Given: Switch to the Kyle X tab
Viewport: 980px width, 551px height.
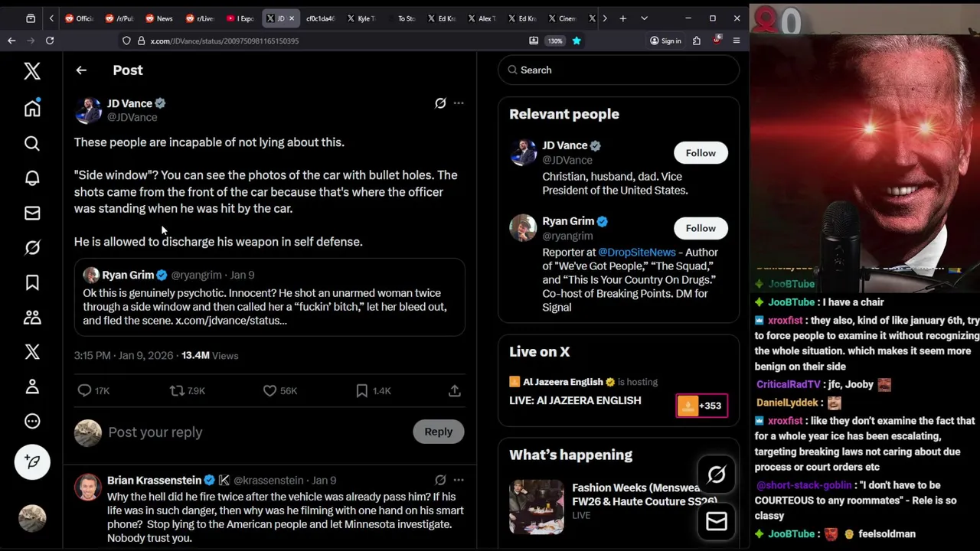Looking at the screenshot, I should [x=361, y=18].
